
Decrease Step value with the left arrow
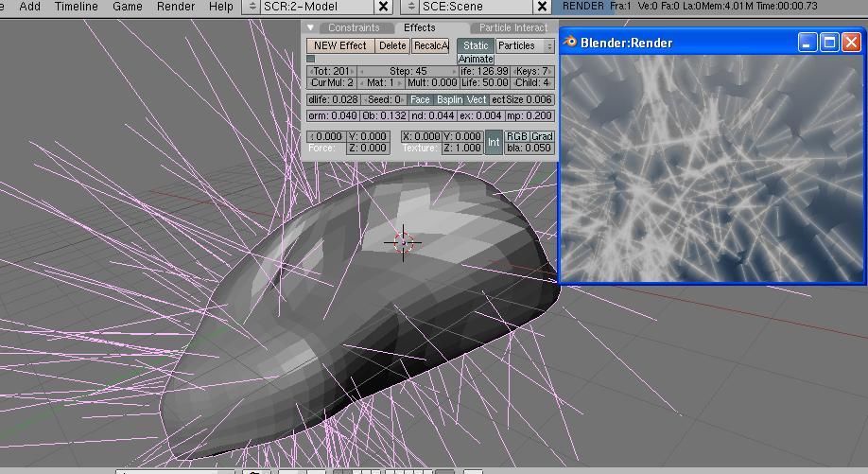(362, 72)
